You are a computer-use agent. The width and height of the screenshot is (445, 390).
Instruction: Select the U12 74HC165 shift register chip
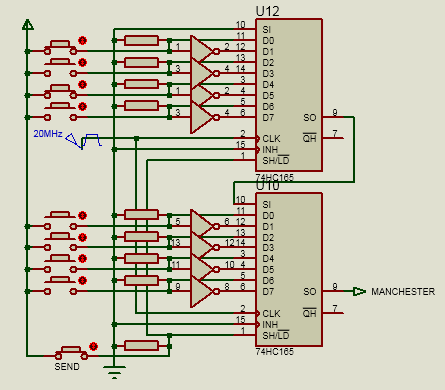pos(289,95)
